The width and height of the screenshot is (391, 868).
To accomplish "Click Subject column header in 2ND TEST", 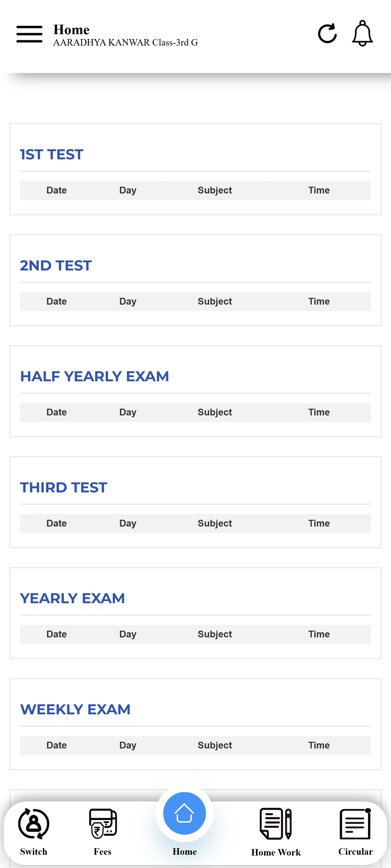I will [x=215, y=301].
